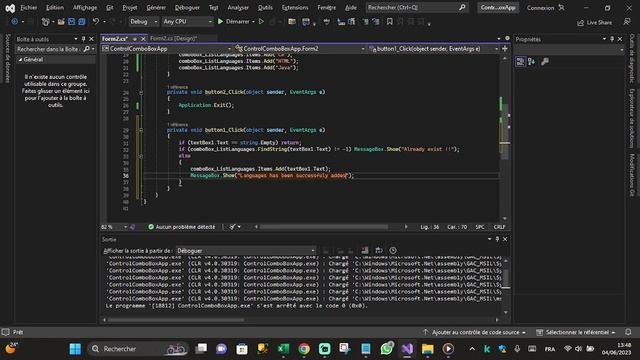Viewport: 640px width, 360px height.
Task: Click in the Rechercher (Ctrl+Q) search field
Action: [x=412, y=7]
